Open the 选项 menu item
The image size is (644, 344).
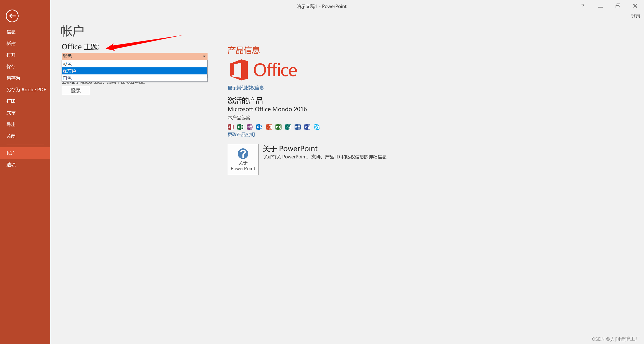(11, 164)
